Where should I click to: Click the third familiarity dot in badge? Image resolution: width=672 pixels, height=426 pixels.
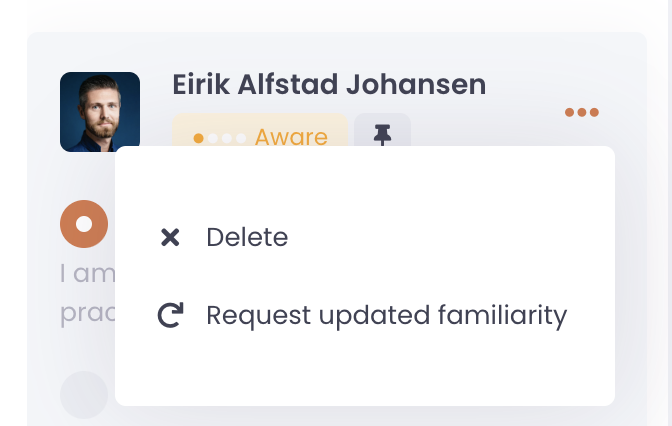tap(227, 138)
